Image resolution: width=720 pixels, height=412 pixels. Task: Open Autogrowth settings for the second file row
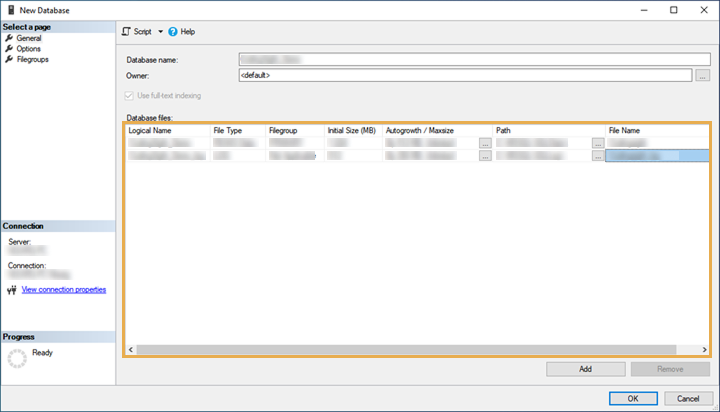pos(485,156)
